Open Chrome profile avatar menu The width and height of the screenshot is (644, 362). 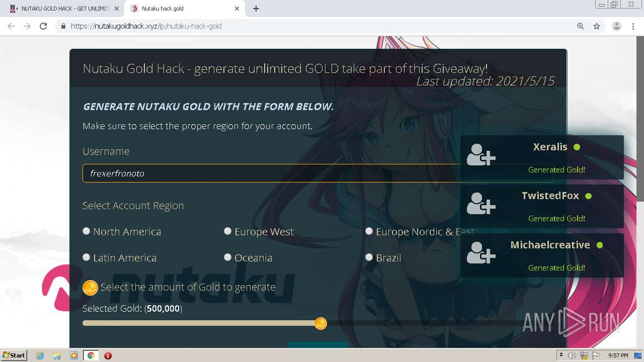pyautogui.click(x=616, y=26)
